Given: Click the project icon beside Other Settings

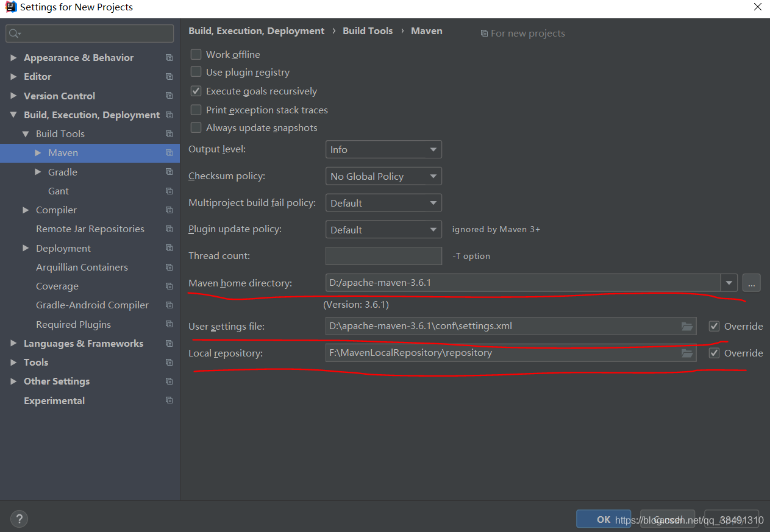Looking at the screenshot, I should point(169,381).
